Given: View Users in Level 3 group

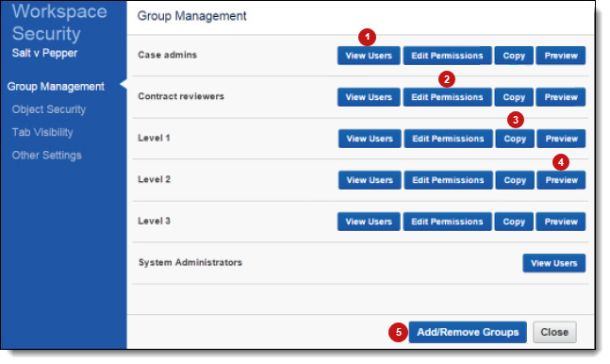Looking at the screenshot, I should [369, 222].
